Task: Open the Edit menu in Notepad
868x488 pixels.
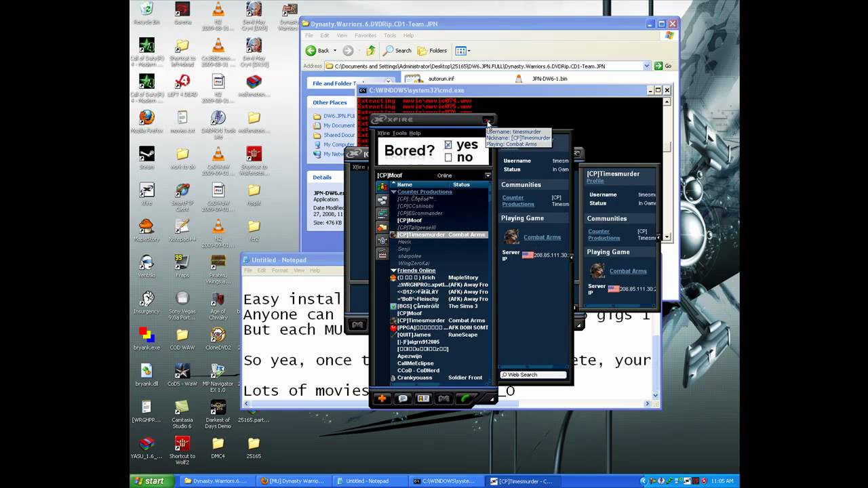Action: pos(262,270)
